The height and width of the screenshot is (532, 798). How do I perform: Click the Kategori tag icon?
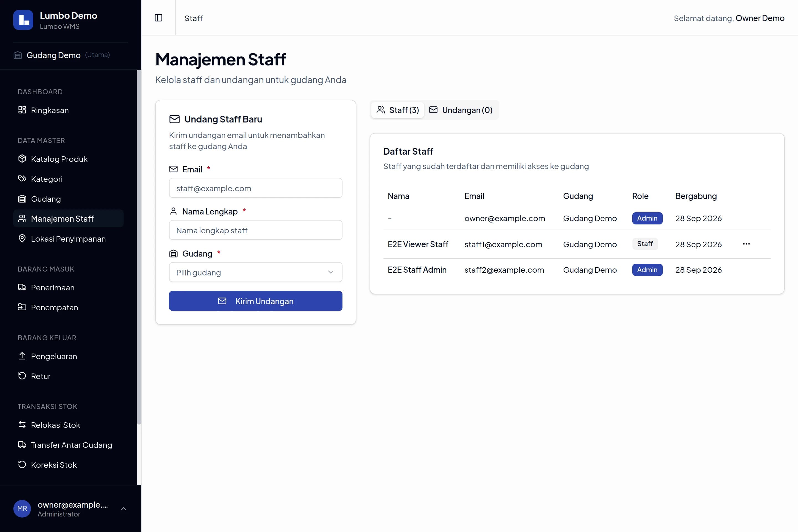(22, 179)
